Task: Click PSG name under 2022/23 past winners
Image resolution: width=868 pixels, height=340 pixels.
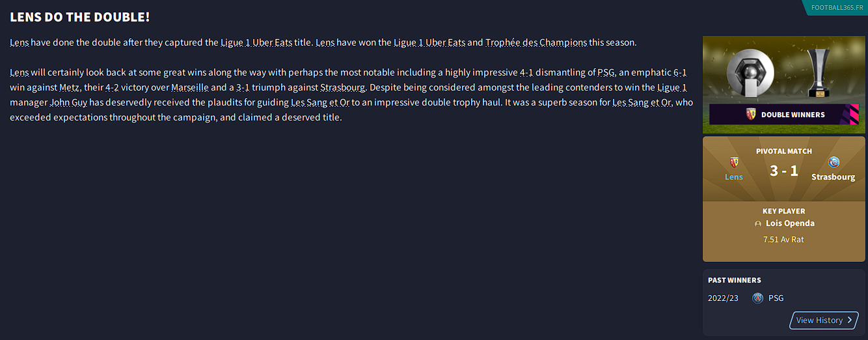Action: pos(776,298)
